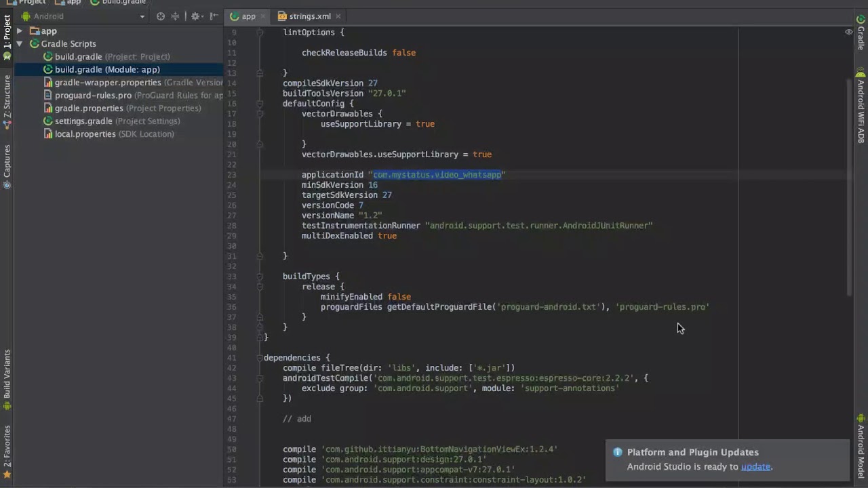Image resolution: width=868 pixels, height=488 pixels.
Task: Open the Android project view dropdown
Action: tap(83, 16)
